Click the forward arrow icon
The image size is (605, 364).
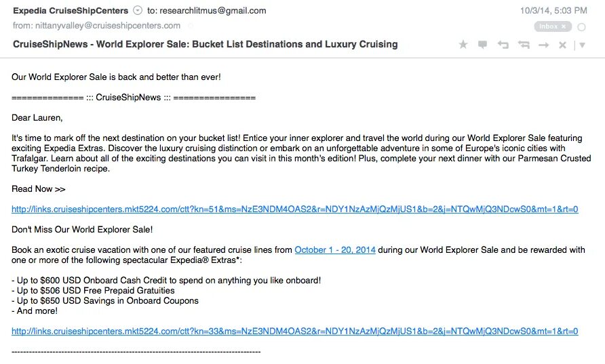point(543,45)
